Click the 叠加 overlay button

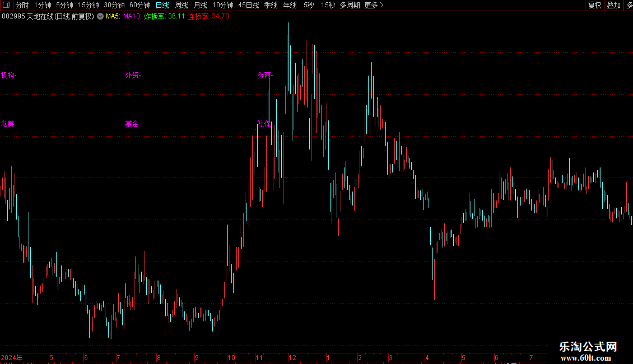click(613, 5)
